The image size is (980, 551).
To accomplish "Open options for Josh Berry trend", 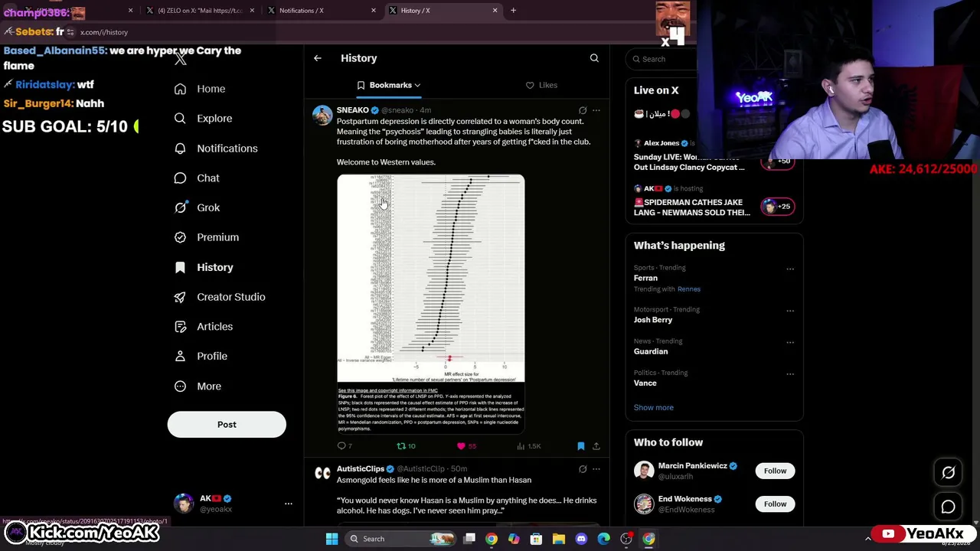I will click(x=790, y=311).
